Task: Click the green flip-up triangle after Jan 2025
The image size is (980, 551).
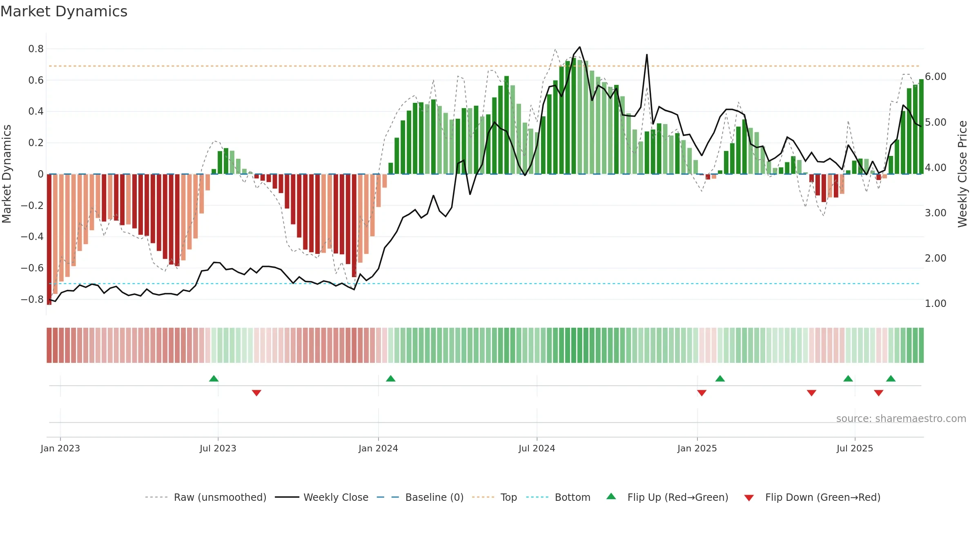Action: click(720, 378)
